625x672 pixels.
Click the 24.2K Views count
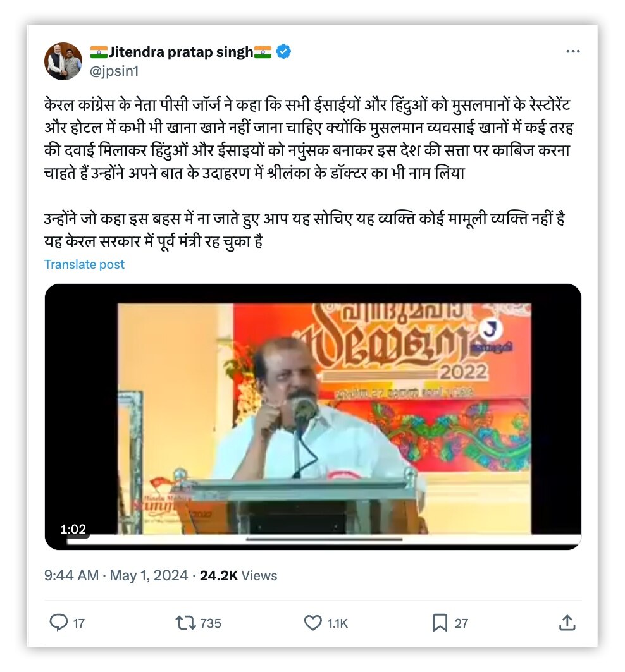pos(238,575)
